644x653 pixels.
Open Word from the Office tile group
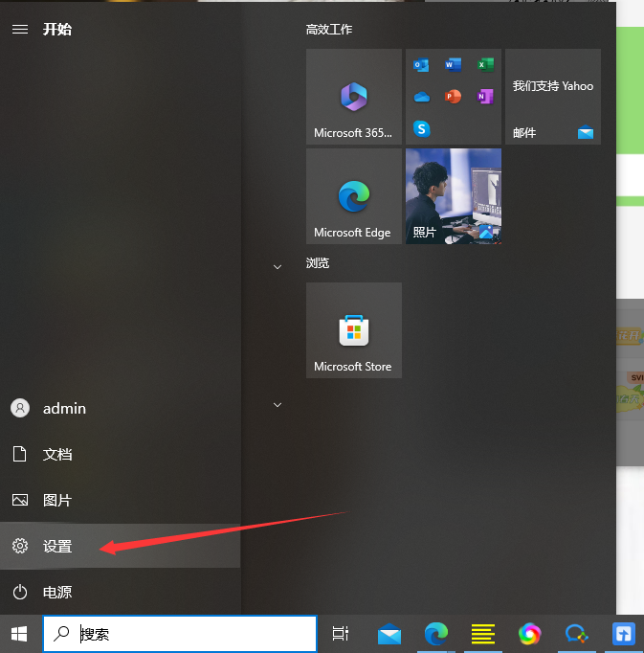click(453, 65)
